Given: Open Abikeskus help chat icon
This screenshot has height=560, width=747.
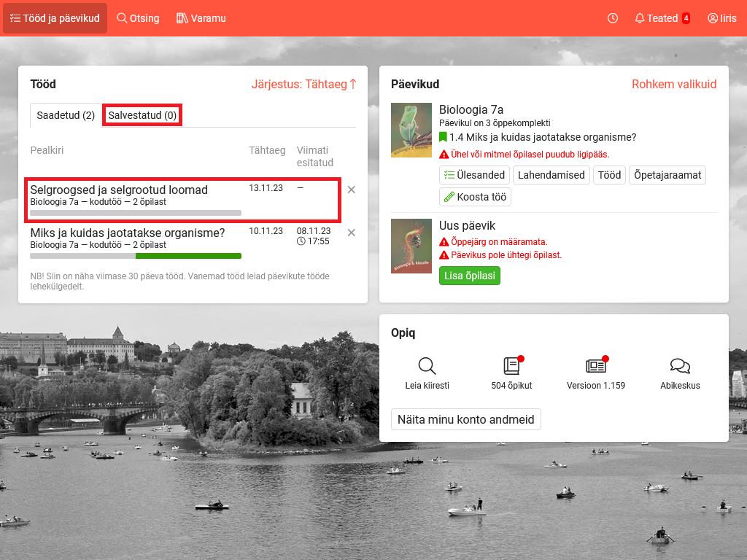Looking at the screenshot, I should click(680, 366).
